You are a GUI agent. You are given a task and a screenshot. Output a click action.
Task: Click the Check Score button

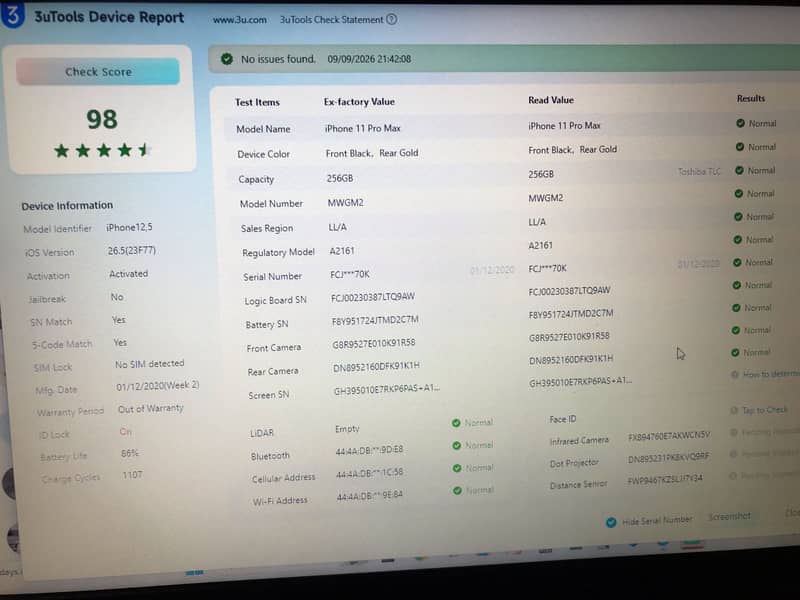[98, 71]
